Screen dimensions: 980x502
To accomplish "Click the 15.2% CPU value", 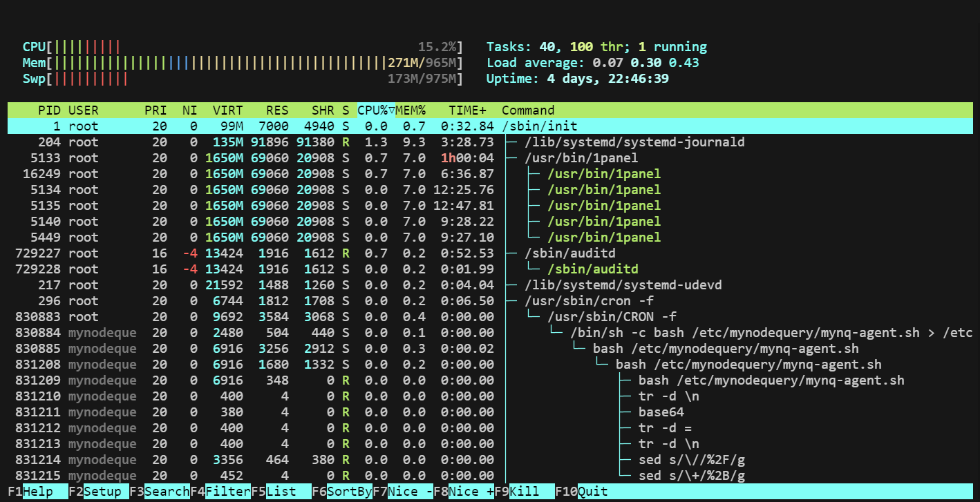I will click(x=437, y=47).
